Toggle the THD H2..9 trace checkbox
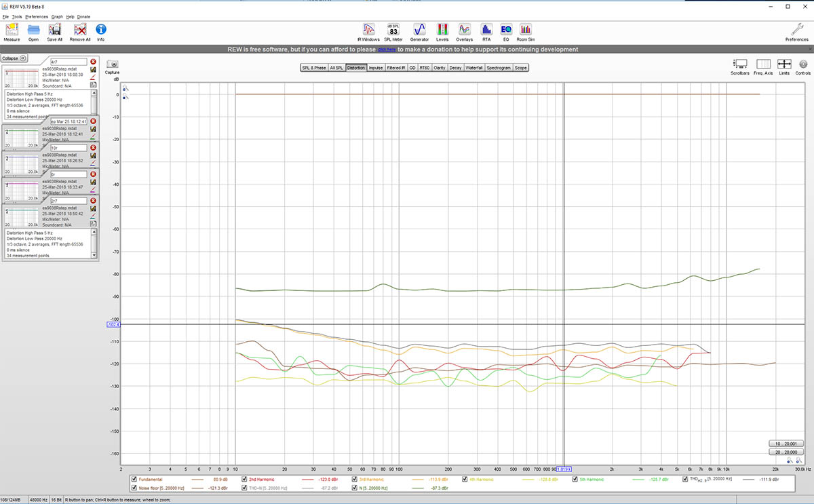814x504 pixels. click(x=684, y=479)
